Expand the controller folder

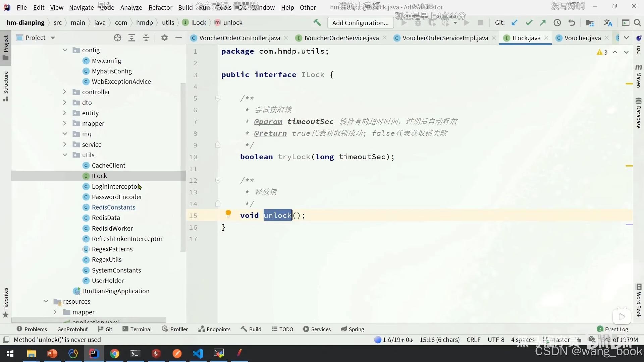click(64, 92)
